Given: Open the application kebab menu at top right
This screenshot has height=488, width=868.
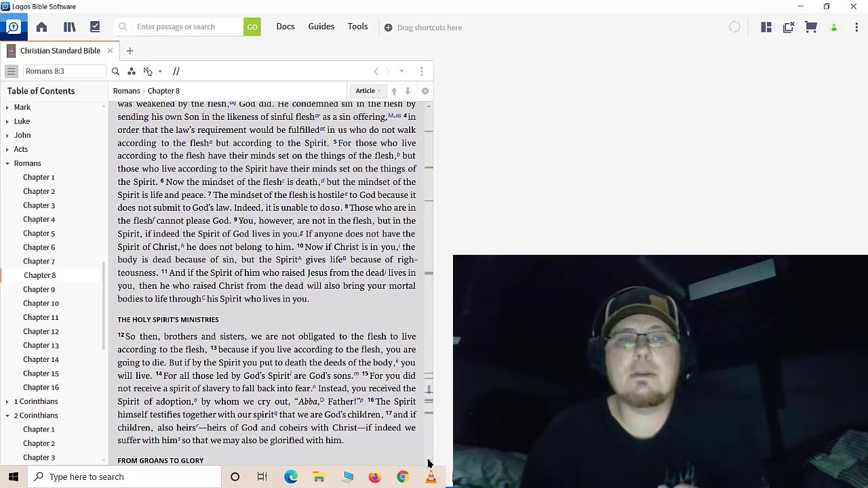Looking at the screenshot, I should [856, 27].
